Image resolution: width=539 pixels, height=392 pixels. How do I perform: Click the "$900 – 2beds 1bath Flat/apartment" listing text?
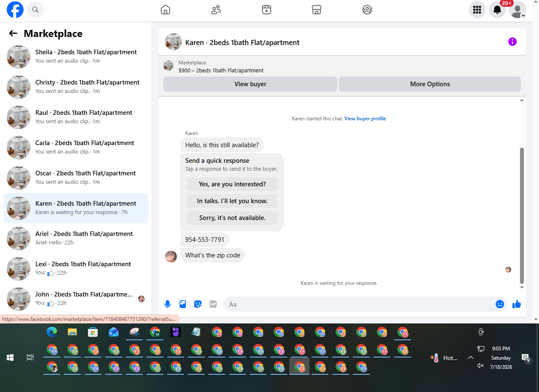(x=221, y=71)
